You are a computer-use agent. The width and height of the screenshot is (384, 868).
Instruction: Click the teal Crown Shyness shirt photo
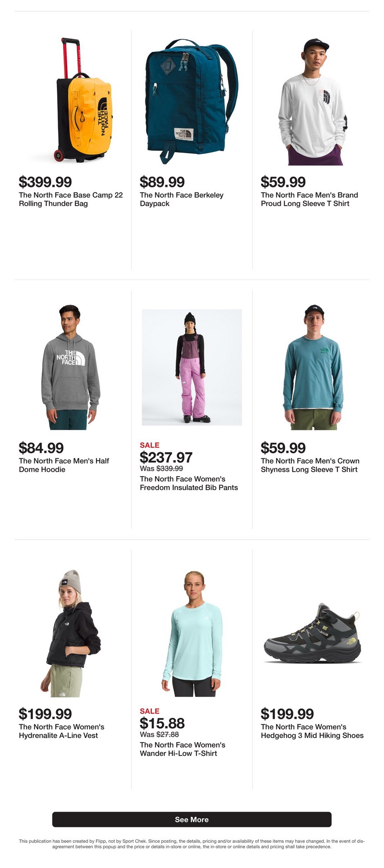313,367
